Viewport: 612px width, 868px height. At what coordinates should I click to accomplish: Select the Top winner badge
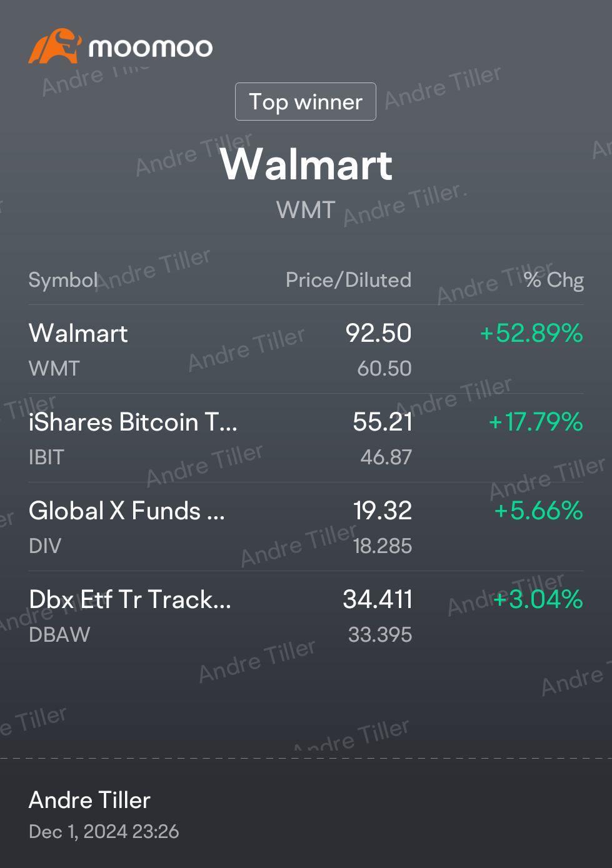pos(306,101)
